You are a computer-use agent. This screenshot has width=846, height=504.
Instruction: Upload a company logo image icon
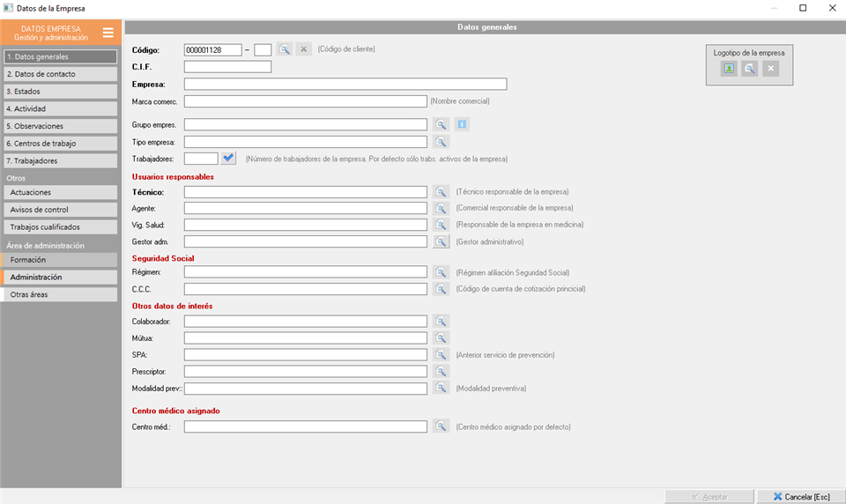click(729, 69)
